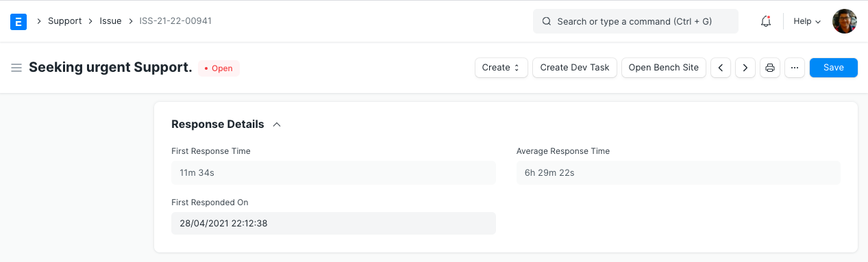
Task: Click Create Dev Task button
Action: (x=575, y=68)
